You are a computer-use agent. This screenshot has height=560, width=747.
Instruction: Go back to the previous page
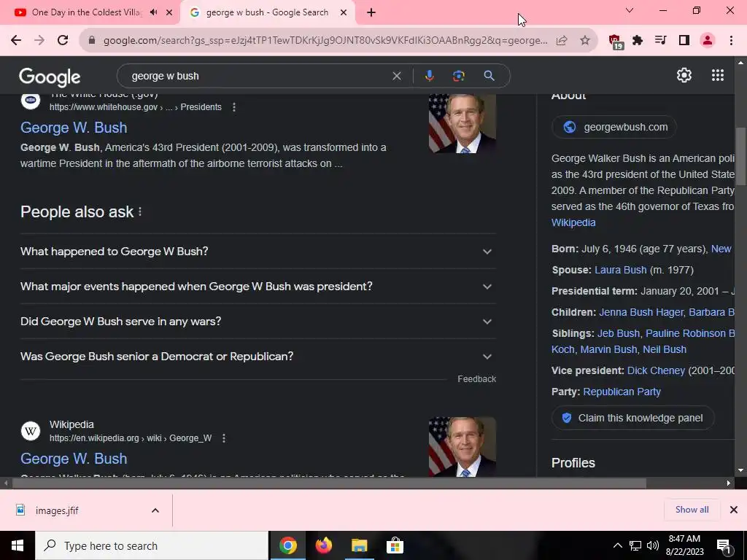tap(16, 41)
